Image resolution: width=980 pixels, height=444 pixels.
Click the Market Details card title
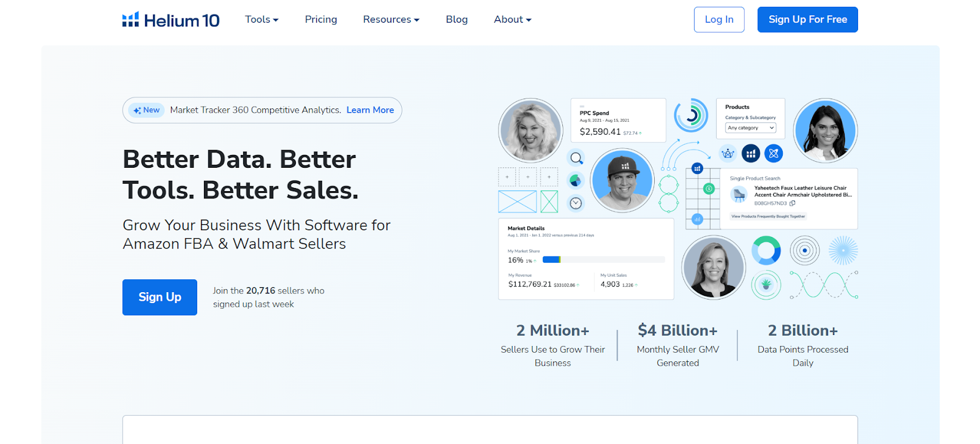(526, 228)
